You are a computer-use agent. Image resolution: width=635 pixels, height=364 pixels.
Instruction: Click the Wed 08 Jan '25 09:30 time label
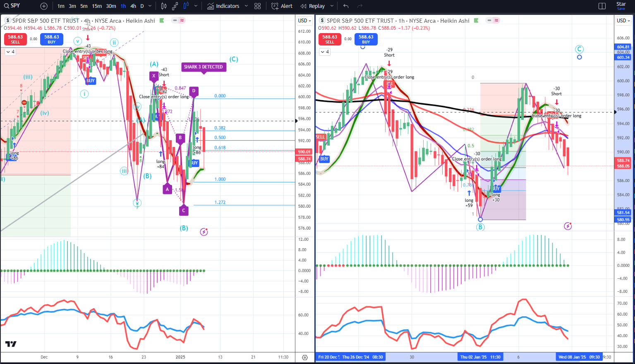click(x=579, y=357)
